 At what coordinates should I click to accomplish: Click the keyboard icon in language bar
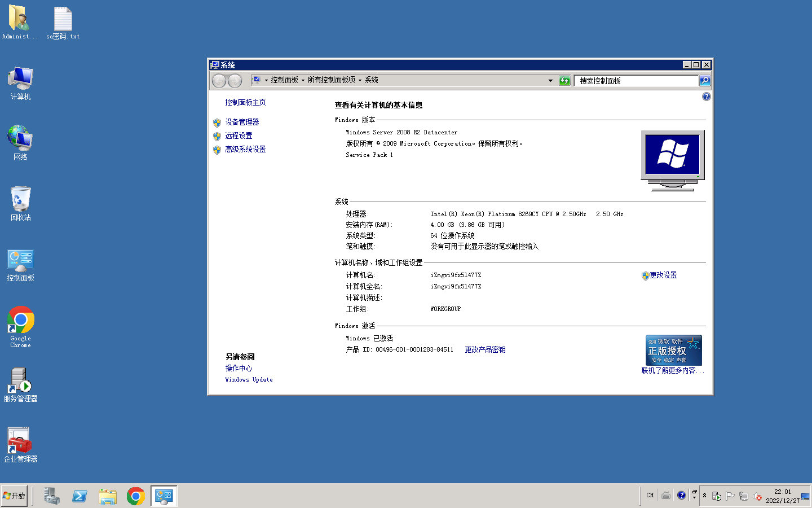(666, 496)
